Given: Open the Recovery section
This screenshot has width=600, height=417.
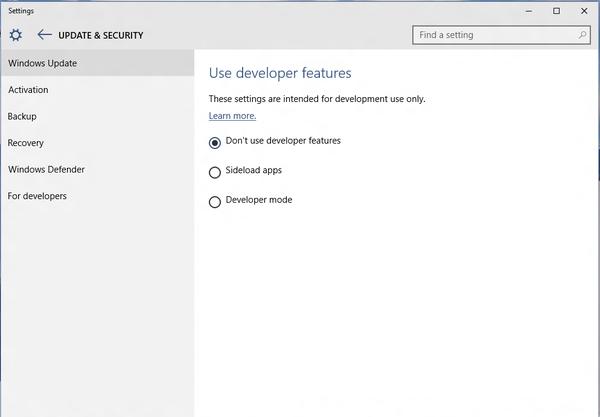Looking at the screenshot, I should pos(97,143).
